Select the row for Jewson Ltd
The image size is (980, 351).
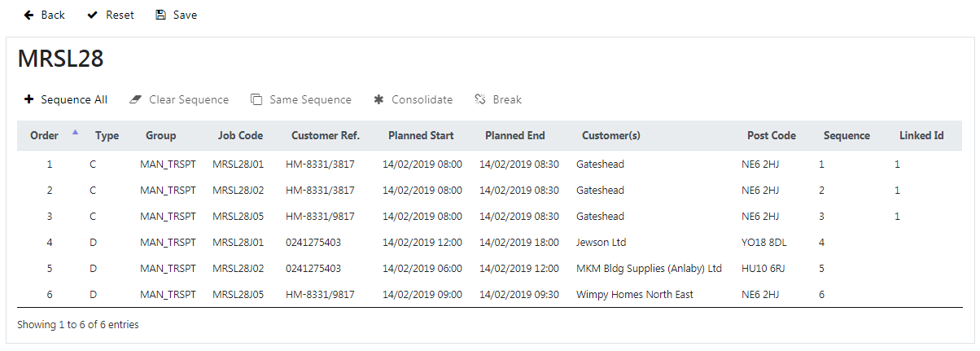[x=489, y=242]
